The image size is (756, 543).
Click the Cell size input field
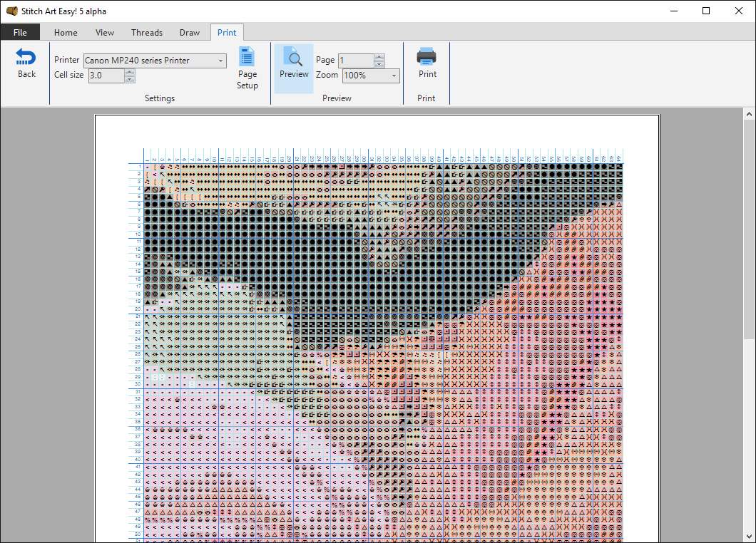click(107, 75)
